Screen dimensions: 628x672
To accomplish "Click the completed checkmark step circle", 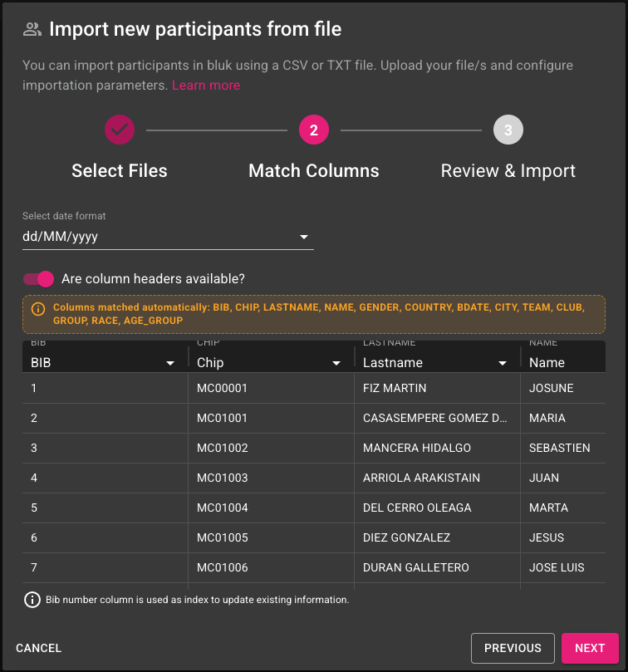I will pyautogui.click(x=120, y=130).
